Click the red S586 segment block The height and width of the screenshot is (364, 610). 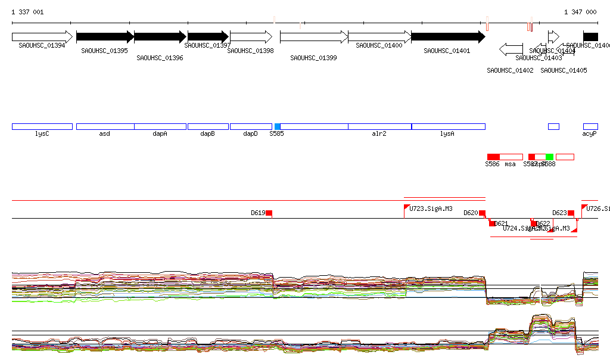[493, 157]
